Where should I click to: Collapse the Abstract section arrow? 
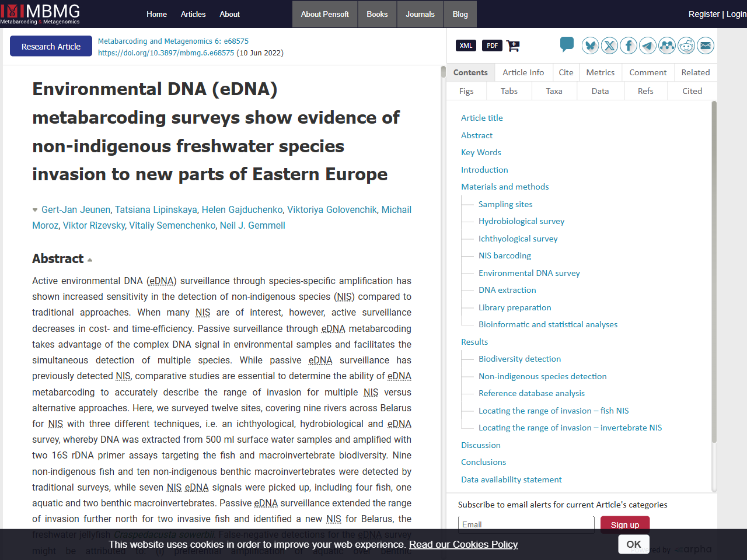click(90, 260)
